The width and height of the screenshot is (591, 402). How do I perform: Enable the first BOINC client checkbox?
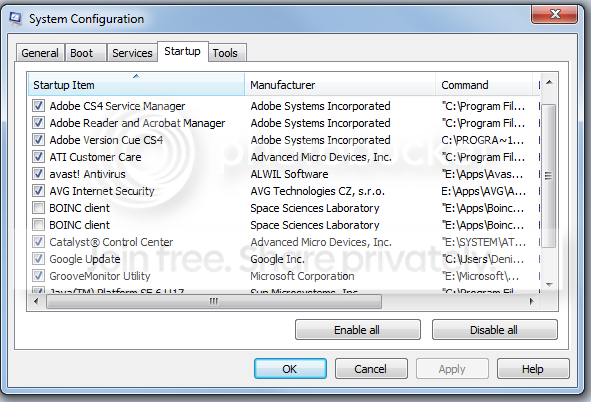(38, 208)
